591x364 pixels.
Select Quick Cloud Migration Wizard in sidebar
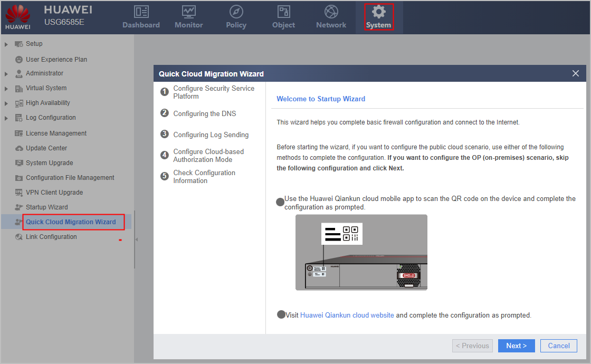[x=71, y=222]
